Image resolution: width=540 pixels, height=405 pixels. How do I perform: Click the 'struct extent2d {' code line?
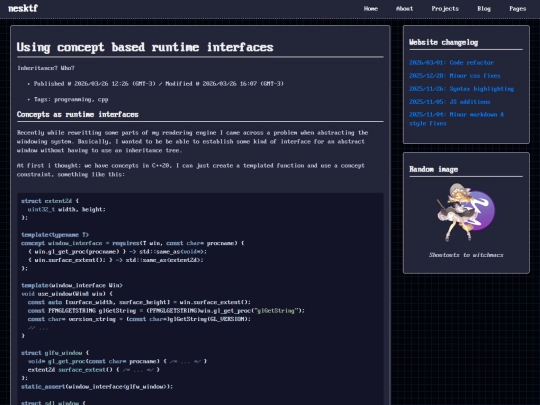pyautogui.click(x=50, y=201)
